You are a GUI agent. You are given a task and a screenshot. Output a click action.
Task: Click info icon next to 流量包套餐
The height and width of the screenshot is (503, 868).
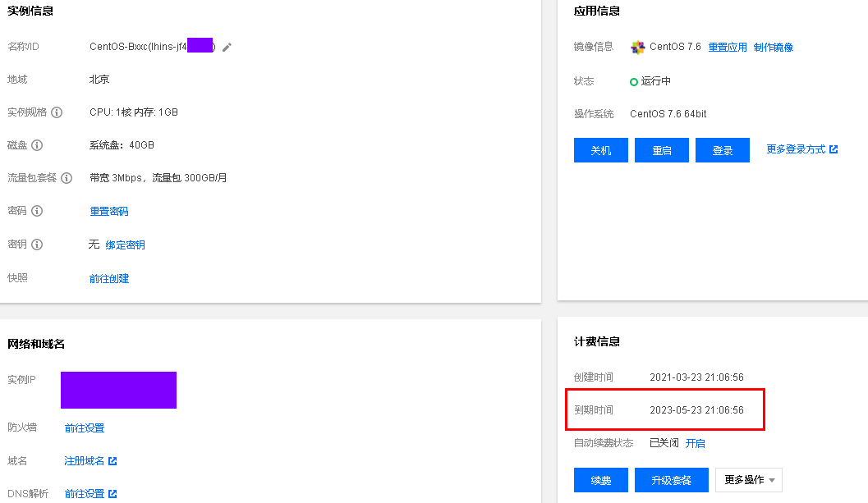click(x=67, y=178)
